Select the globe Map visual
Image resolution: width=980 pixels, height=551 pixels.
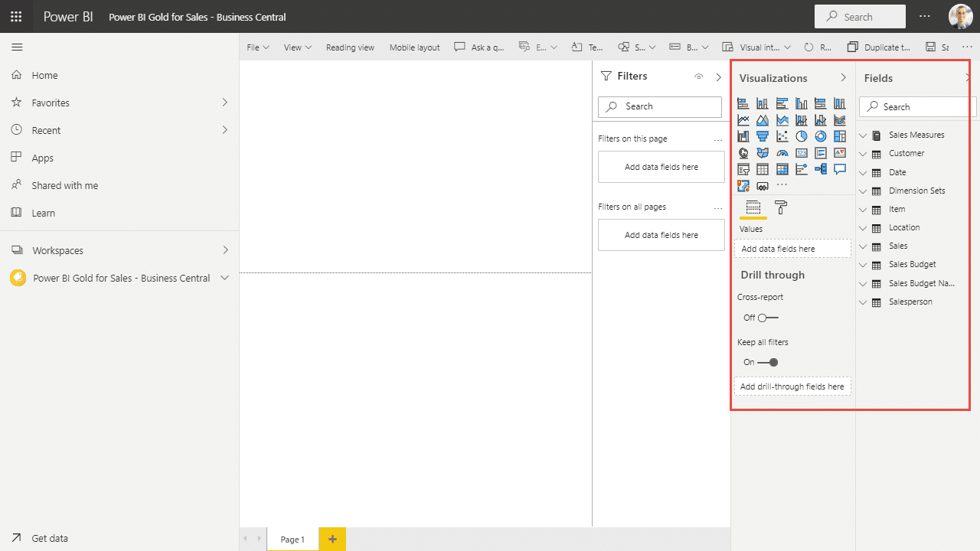coord(743,153)
